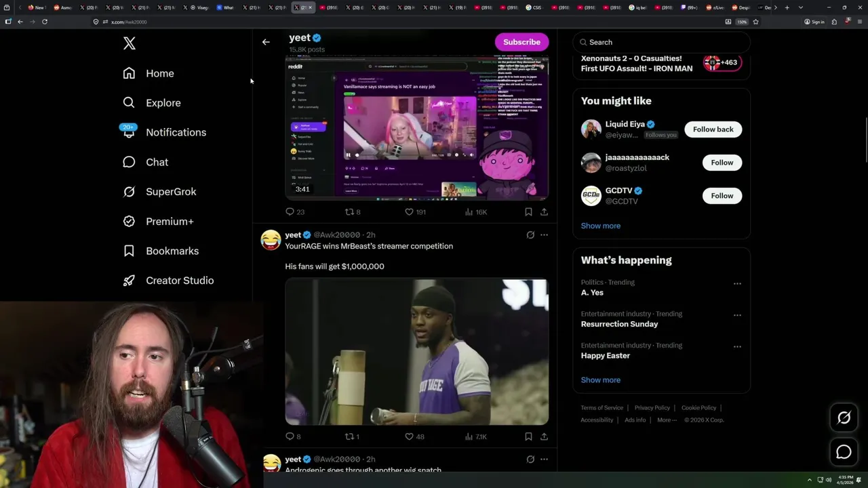Open options for Resurrection Sunday trend
This screenshot has width=868, height=488.
[x=737, y=315]
